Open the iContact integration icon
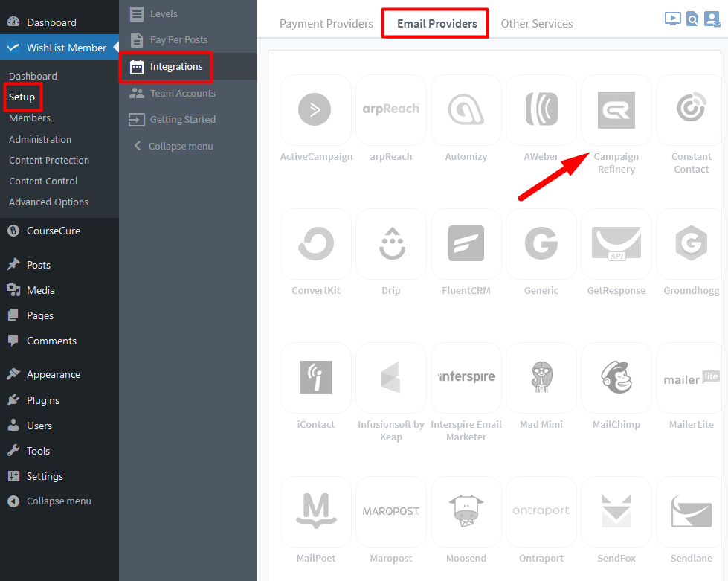This screenshot has width=728, height=581. click(x=316, y=378)
